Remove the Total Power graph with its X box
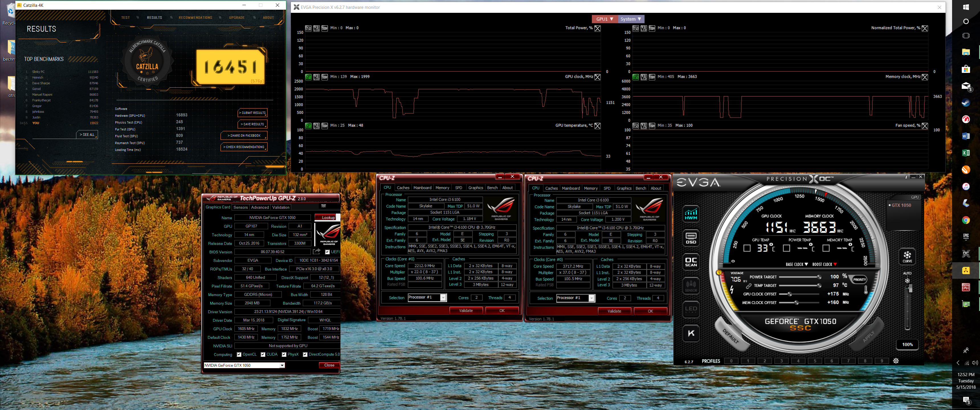The image size is (980, 410). pyautogui.click(x=597, y=28)
